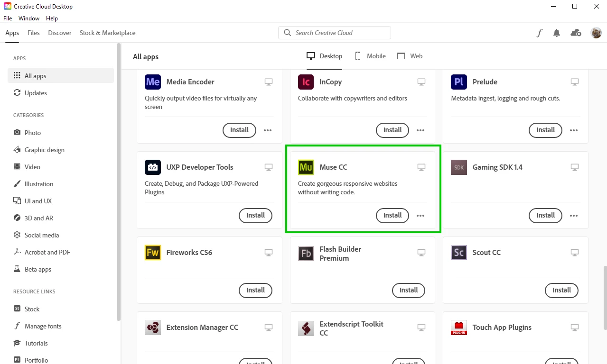Image resolution: width=607 pixels, height=364 pixels.
Task: Open more options for Prelude
Action: click(574, 130)
